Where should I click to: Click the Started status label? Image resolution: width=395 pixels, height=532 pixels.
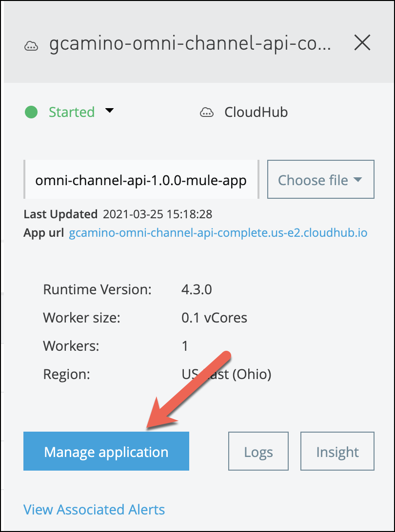[x=72, y=112]
